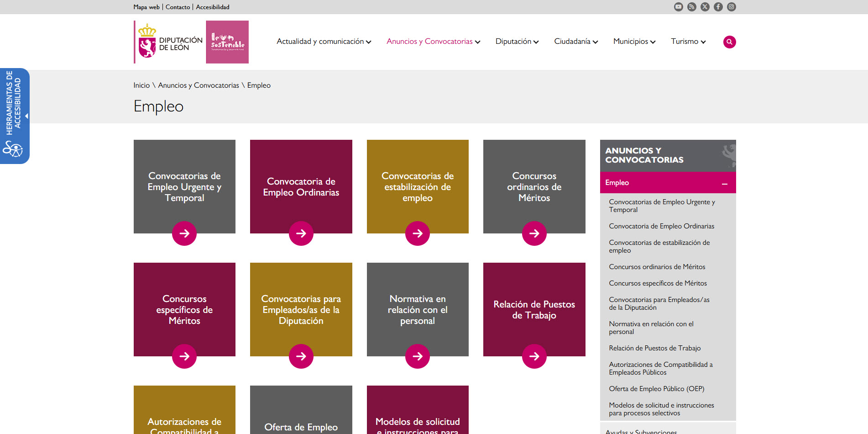868x434 pixels.
Task: Click the León Sostenible pink banner
Action: coord(227,42)
